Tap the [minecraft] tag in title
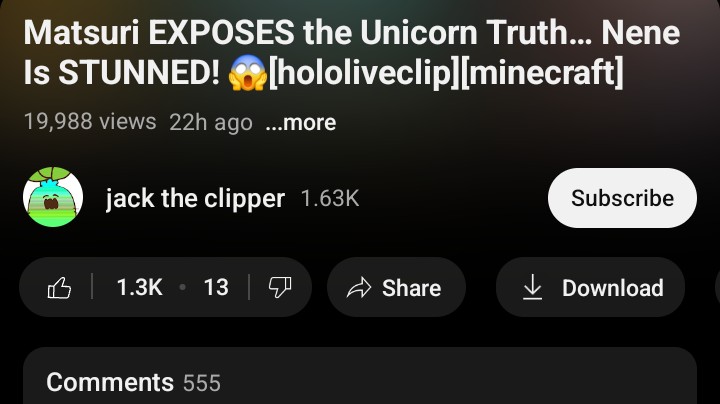The height and width of the screenshot is (404, 720). click(x=541, y=73)
